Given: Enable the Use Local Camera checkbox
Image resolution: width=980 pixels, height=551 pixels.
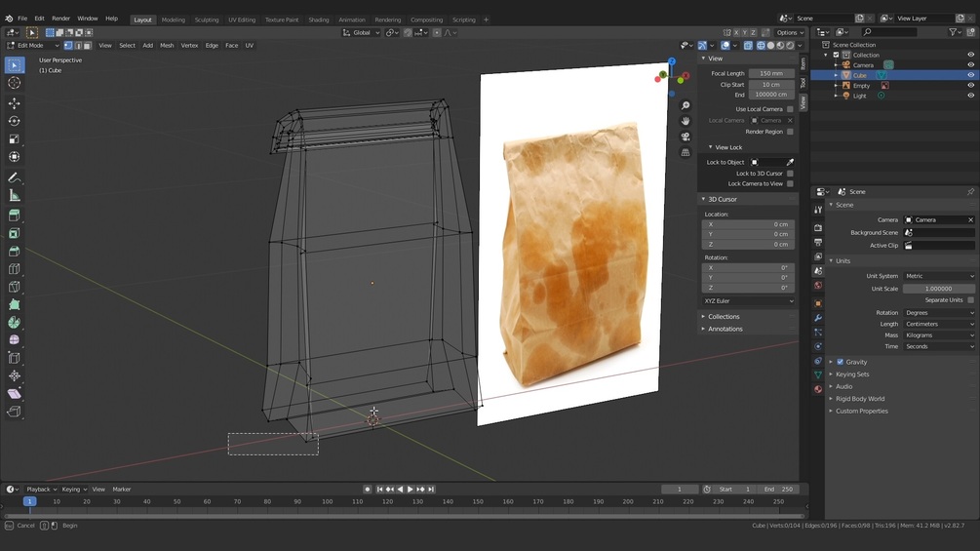Looking at the screenshot, I should pyautogui.click(x=790, y=108).
